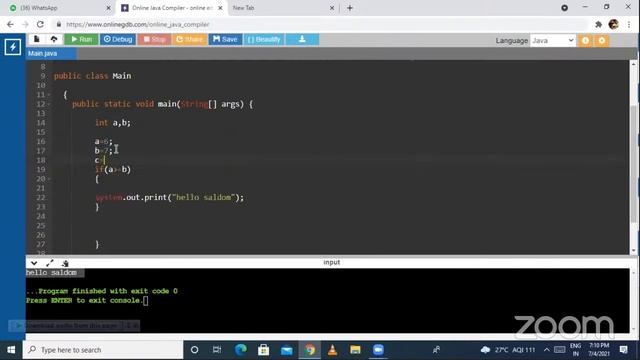Download the code with the download icon
This screenshot has height=360, width=640.
click(x=302, y=39)
